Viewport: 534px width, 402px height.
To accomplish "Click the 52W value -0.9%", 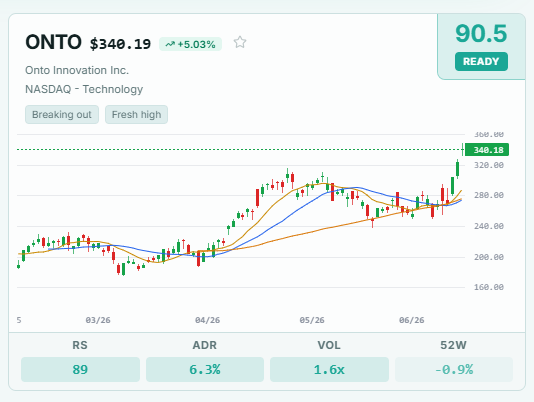I will [454, 369].
